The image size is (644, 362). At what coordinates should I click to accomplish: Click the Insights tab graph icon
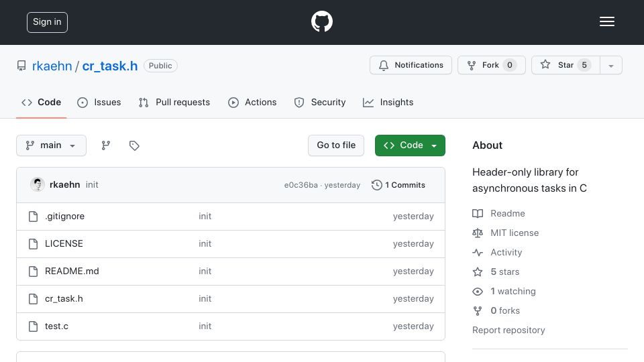click(x=368, y=103)
